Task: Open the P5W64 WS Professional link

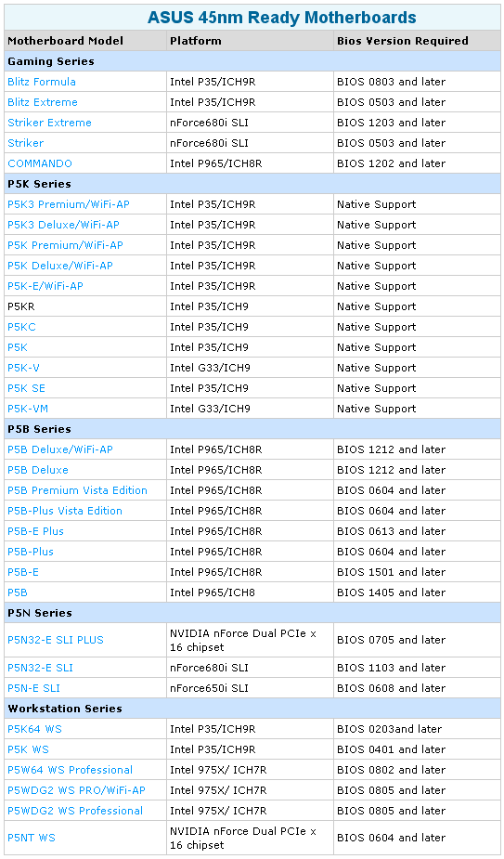Action: (x=71, y=770)
